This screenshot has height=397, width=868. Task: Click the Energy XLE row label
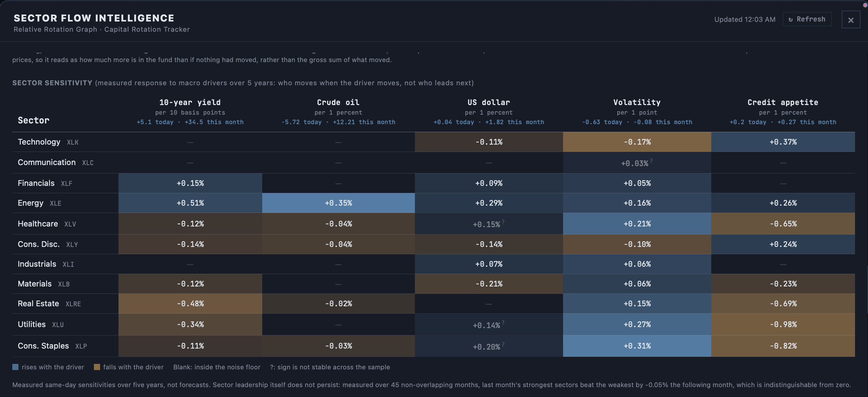click(40, 203)
